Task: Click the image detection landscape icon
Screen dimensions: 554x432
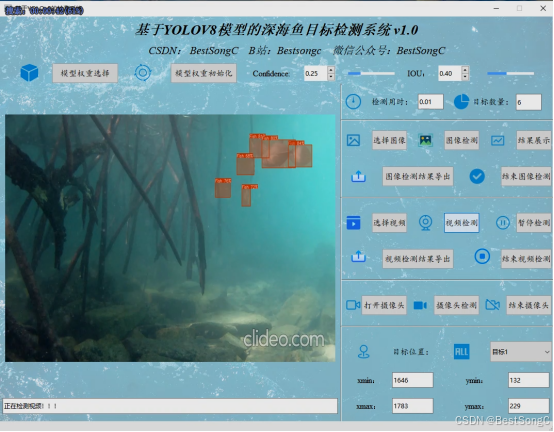Action: tap(425, 140)
